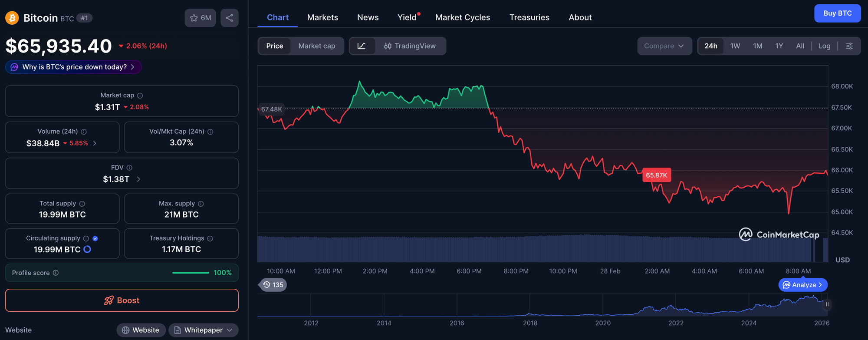Toggle the Log scale option
The image size is (868, 340).
click(x=824, y=46)
